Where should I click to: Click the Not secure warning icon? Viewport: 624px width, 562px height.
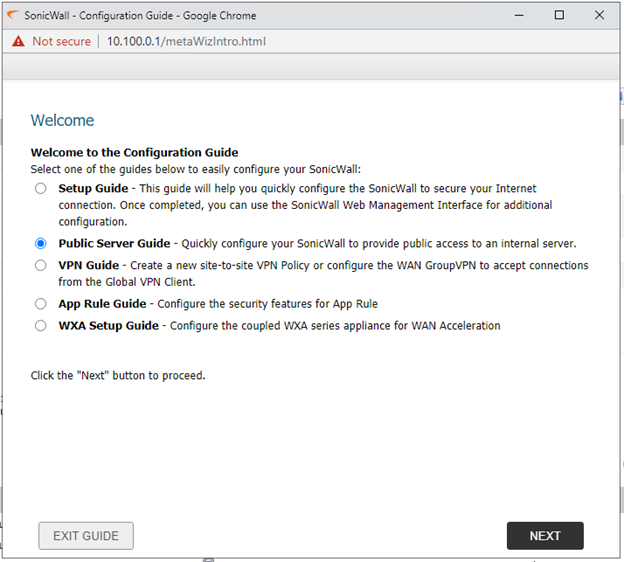click(x=18, y=41)
